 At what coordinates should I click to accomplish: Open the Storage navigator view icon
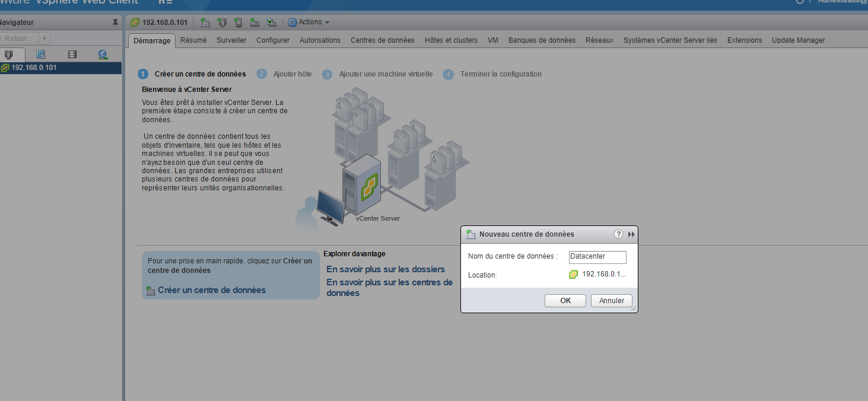[72, 55]
